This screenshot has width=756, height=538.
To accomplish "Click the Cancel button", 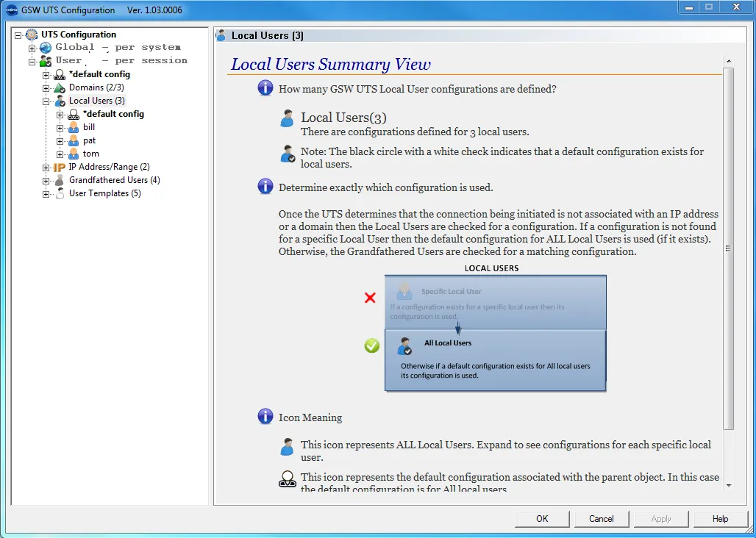I will coord(602,519).
